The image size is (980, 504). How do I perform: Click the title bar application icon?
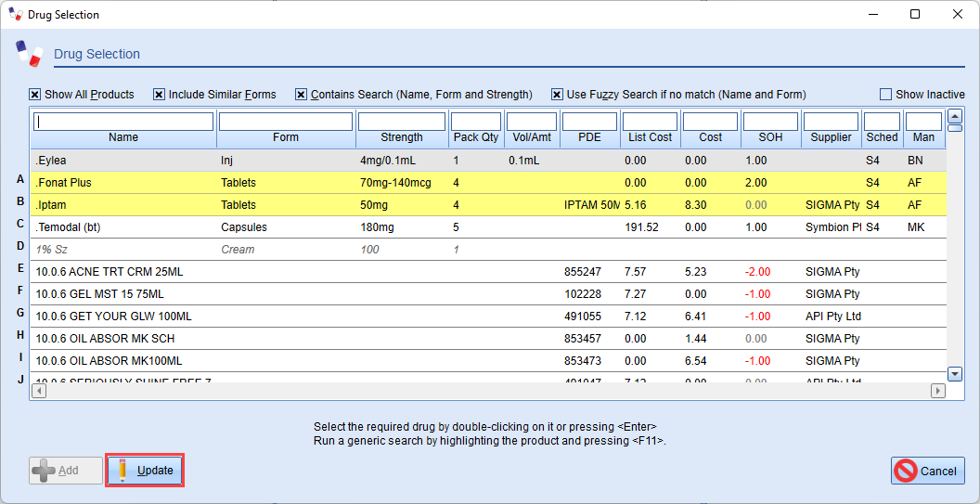tap(16, 14)
